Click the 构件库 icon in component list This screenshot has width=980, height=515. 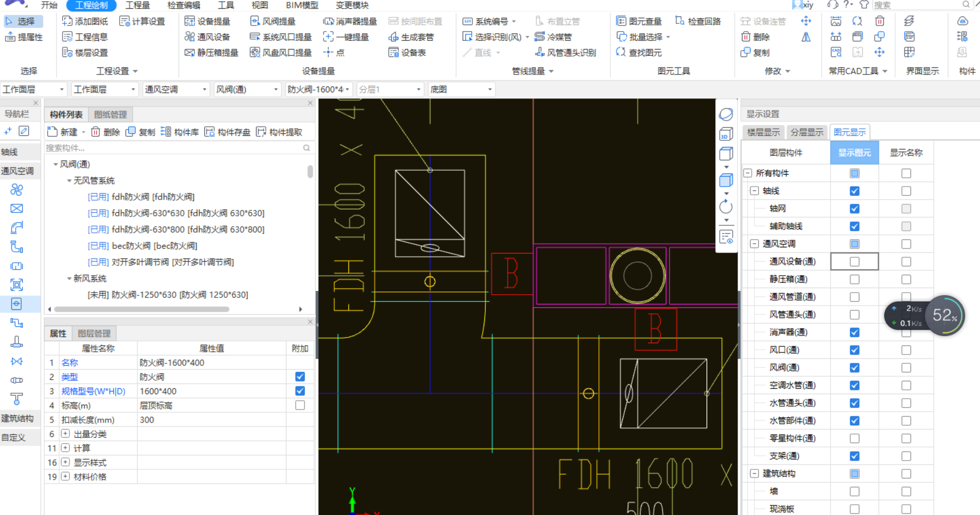pos(180,132)
